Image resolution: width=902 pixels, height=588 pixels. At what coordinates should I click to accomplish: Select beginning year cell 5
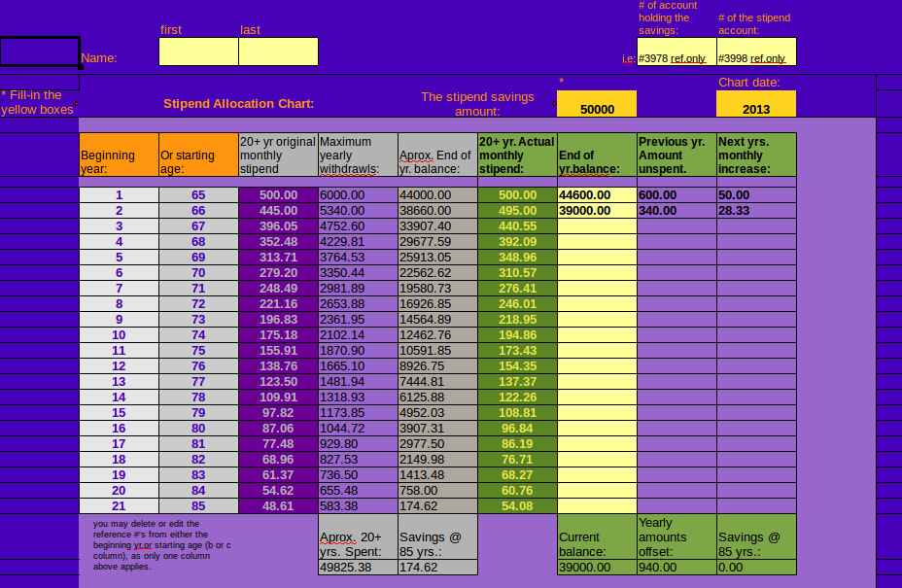tap(120, 258)
